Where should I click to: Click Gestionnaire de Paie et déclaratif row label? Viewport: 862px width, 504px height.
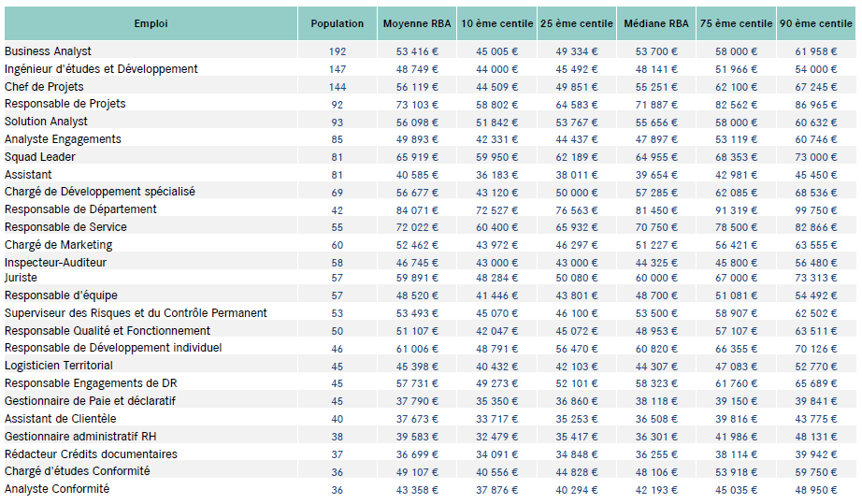pyautogui.click(x=90, y=401)
